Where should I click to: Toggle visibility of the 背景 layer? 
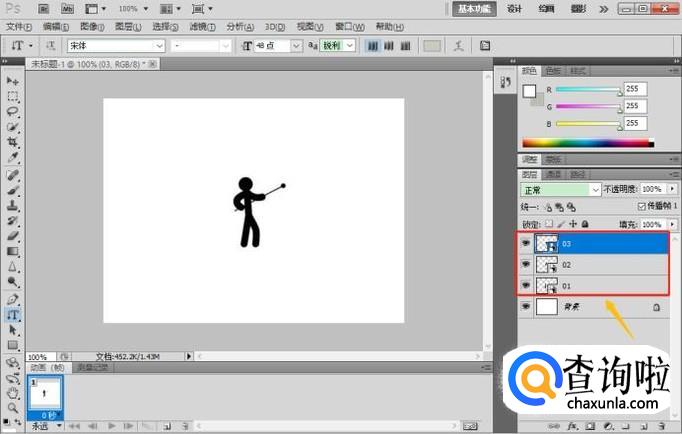coord(526,309)
